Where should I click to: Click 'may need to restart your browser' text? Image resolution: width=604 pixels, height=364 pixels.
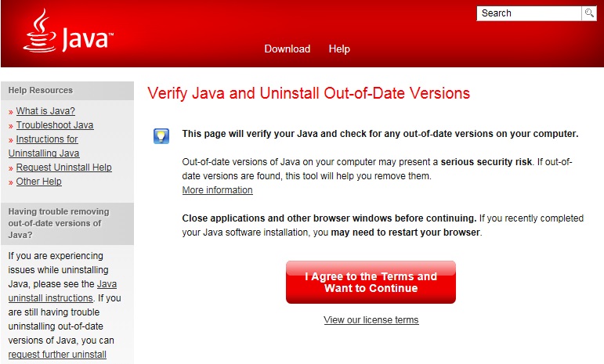click(x=406, y=232)
